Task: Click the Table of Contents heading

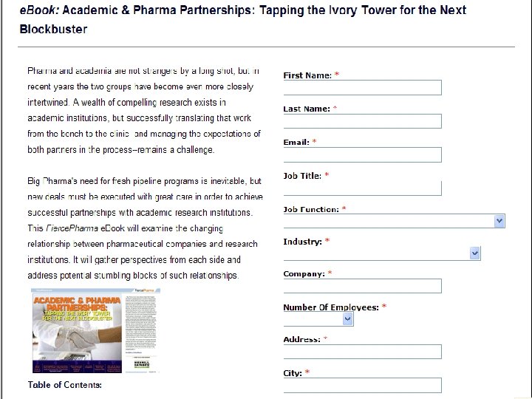Action: point(65,385)
